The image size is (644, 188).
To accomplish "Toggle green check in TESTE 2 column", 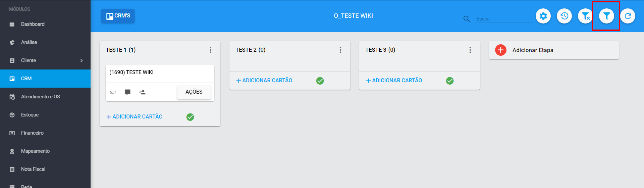I will pos(320,81).
